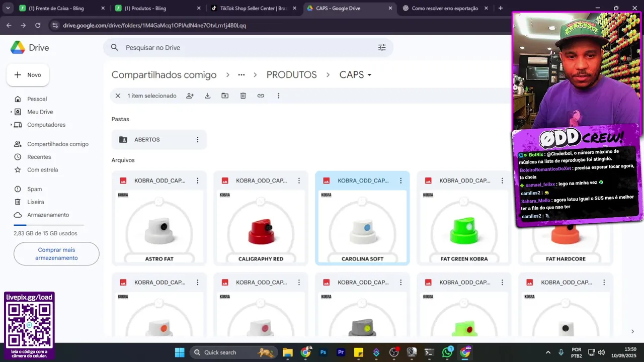The height and width of the screenshot is (362, 644).
Task: Open the ABERTOS folder
Action: pos(159,140)
